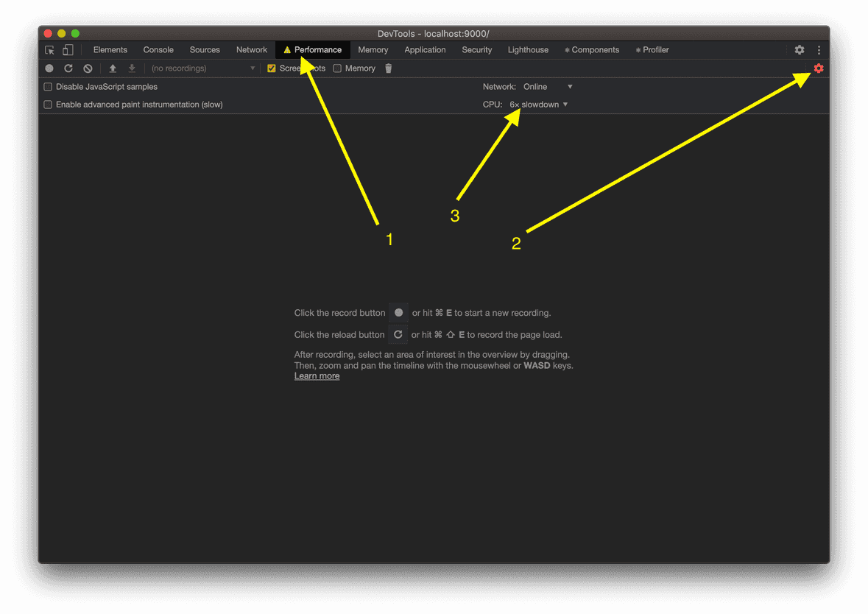Image resolution: width=868 pixels, height=614 pixels.
Task: Uncheck the Screenshots checkbox
Action: coord(271,68)
